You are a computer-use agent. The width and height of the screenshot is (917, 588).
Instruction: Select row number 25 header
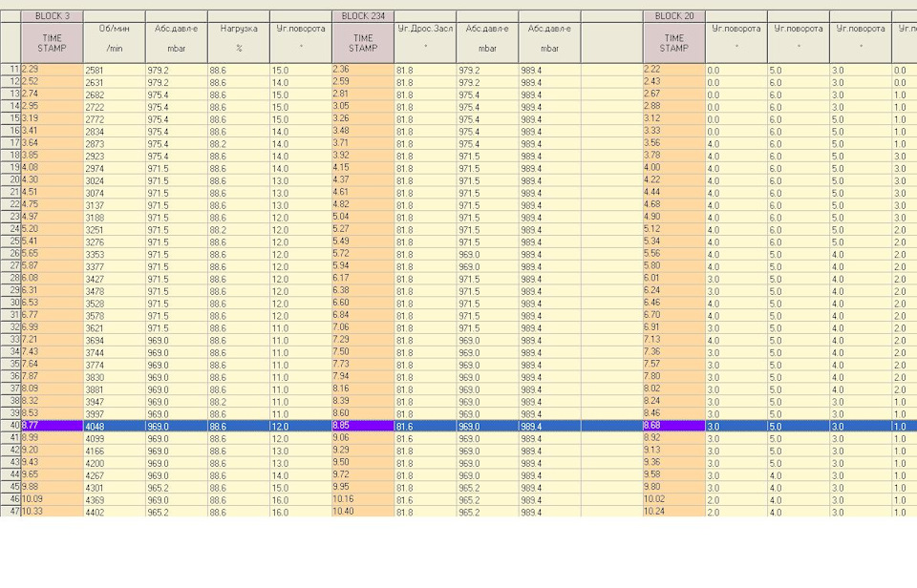point(11,241)
